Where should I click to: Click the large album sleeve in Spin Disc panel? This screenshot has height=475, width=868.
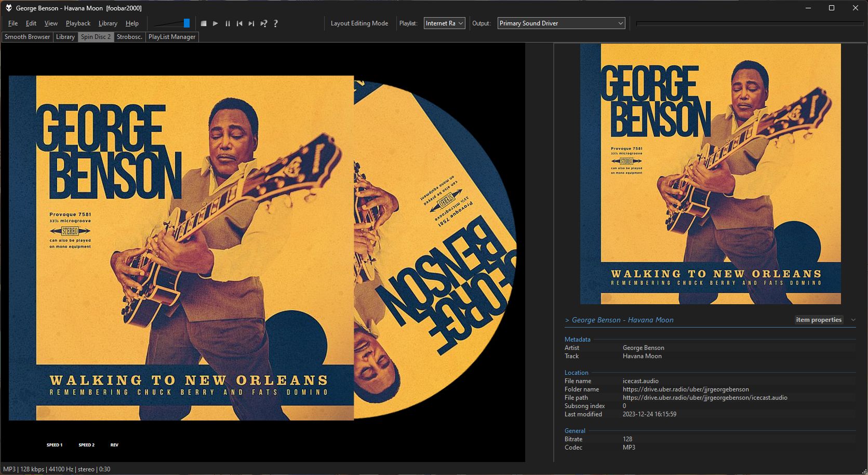pos(181,248)
